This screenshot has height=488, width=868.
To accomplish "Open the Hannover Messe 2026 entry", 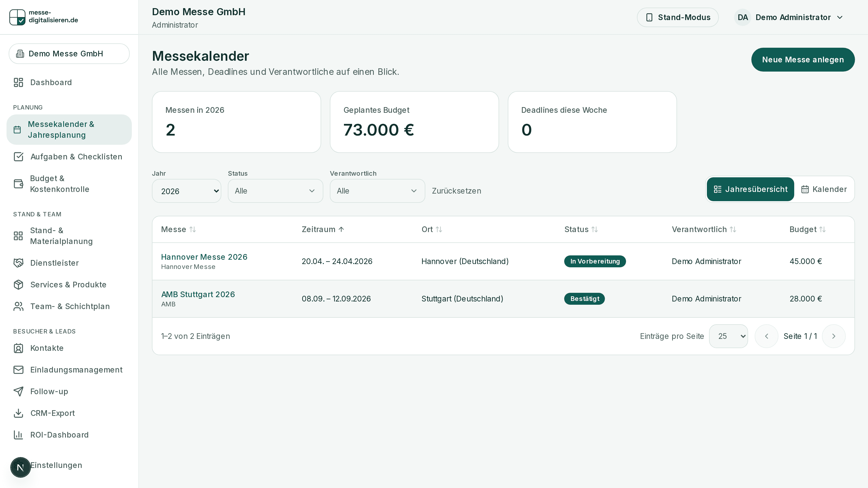I will tap(204, 257).
